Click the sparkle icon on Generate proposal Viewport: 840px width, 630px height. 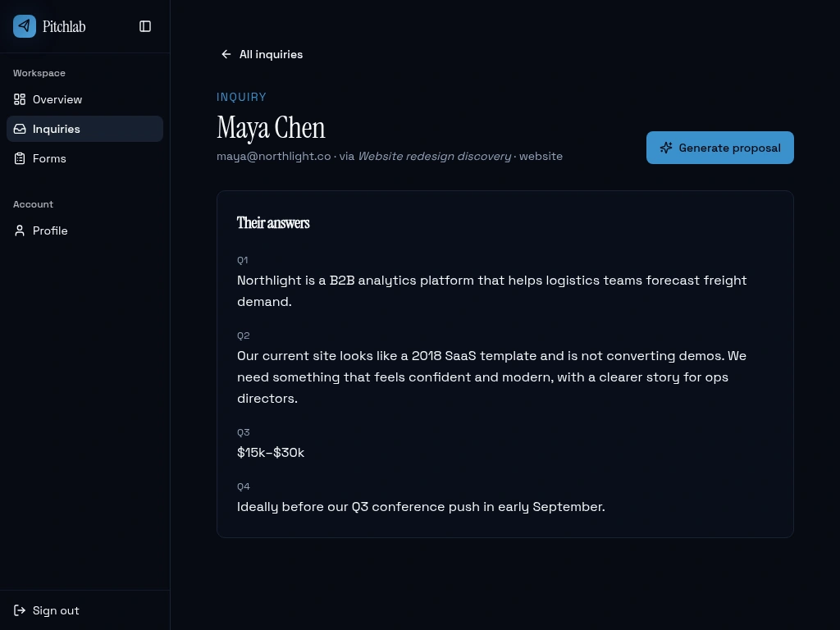point(666,148)
